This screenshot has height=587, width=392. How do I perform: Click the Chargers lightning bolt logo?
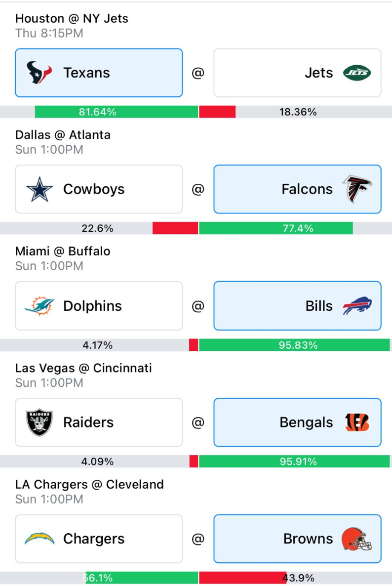click(x=39, y=539)
